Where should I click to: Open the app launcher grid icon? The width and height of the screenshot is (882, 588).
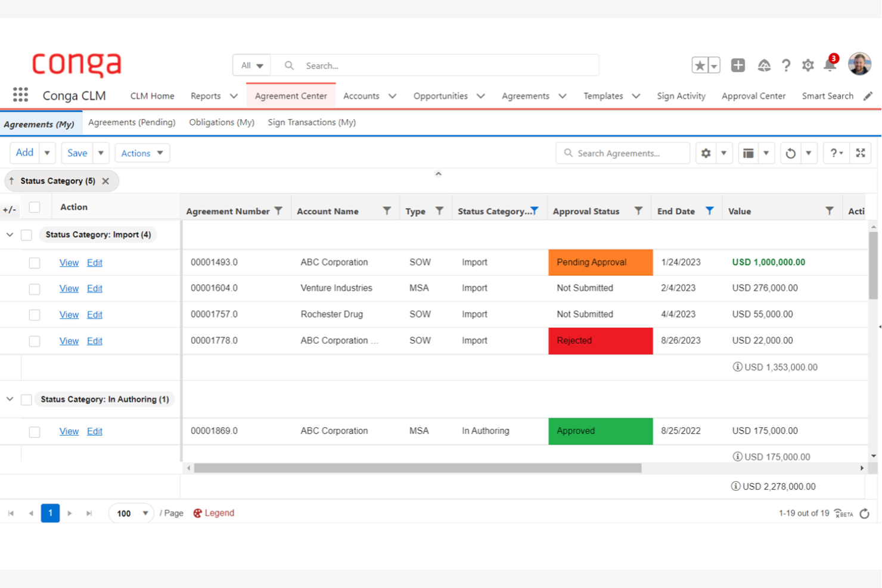pos(20,95)
